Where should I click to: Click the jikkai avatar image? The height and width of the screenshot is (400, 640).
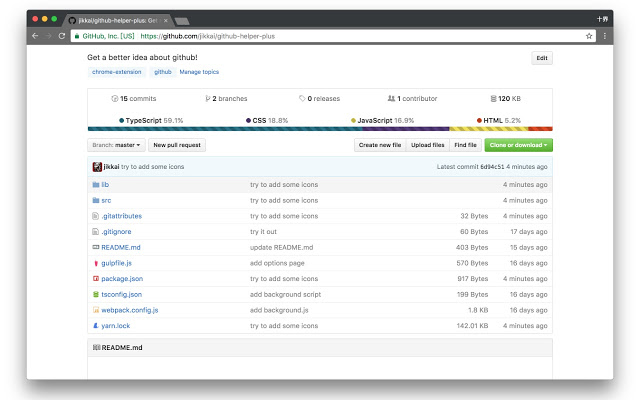[97, 167]
